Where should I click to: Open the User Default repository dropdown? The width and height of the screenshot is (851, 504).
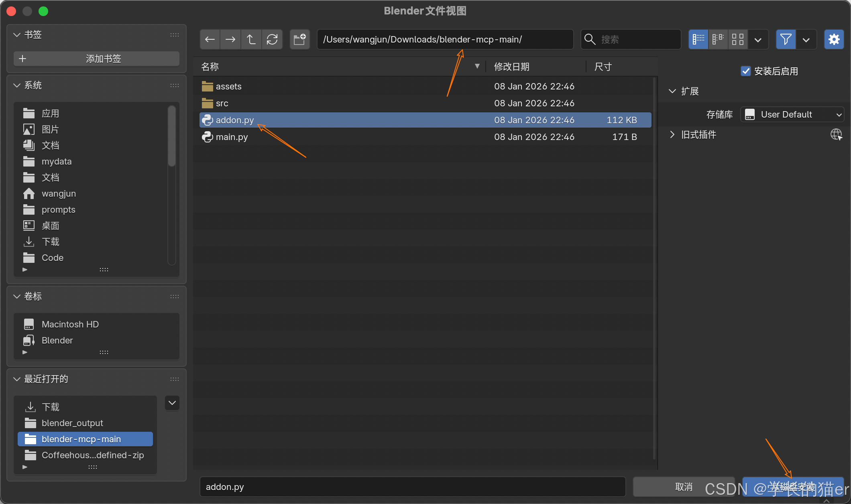point(792,114)
